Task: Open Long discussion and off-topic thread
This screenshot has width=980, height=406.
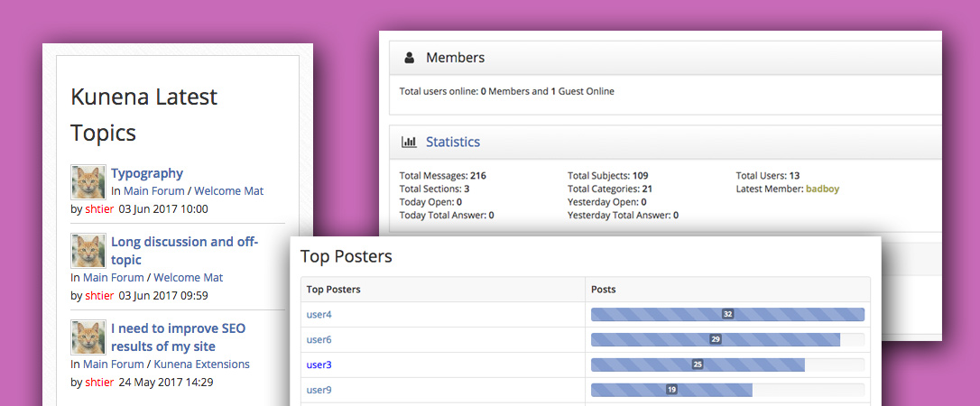Action: (x=184, y=251)
